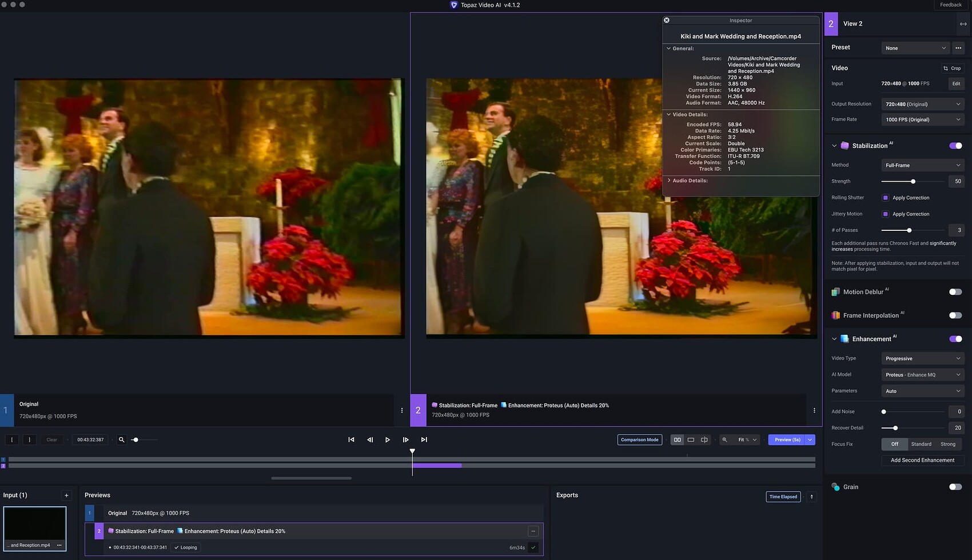Select the side-by-side comparison view icon
Viewport: 972px width, 560px height.
[x=677, y=439]
